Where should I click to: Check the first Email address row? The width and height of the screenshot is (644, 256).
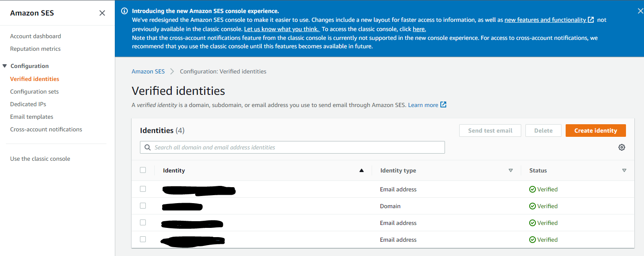click(143, 189)
